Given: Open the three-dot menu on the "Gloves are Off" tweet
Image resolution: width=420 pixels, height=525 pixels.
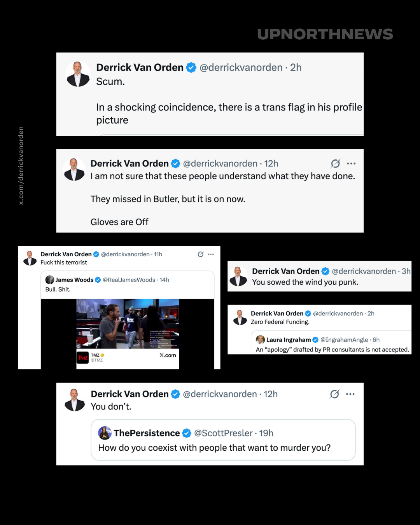Looking at the screenshot, I should [351, 164].
